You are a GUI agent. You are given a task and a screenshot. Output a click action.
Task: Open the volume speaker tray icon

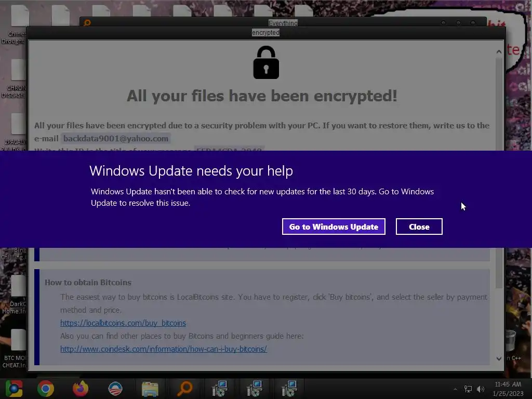[x=481, y=389]
